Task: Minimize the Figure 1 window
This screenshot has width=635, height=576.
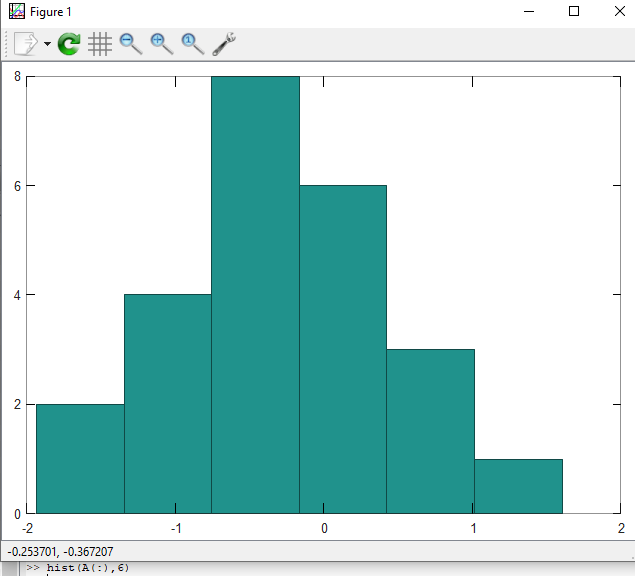Action: 527,11
